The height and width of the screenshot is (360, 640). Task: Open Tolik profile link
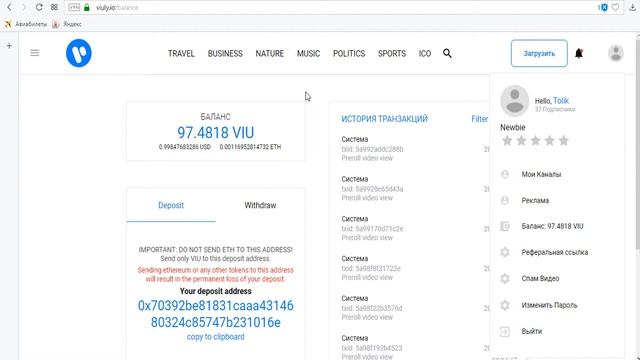tap(561, 100)
